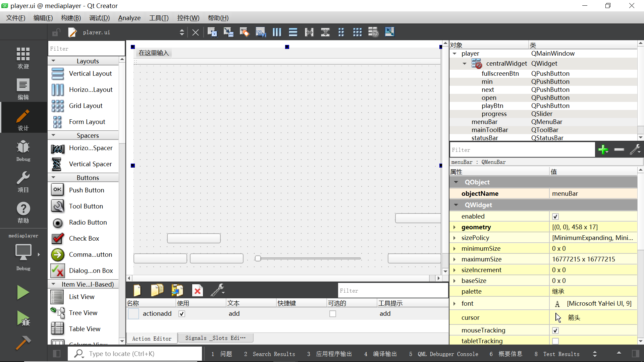Click the Adjust Size toolbar icon
This screenshot has height=362, width=644.
click(x=389, y=32)
